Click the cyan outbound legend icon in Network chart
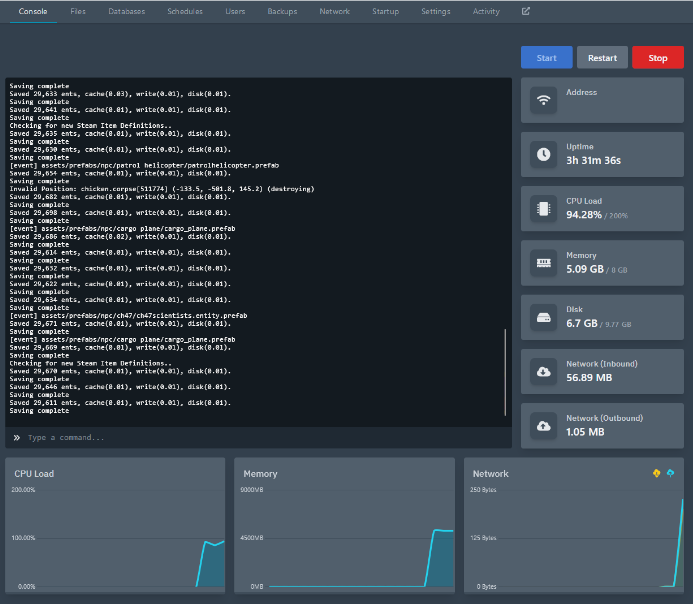Screen dimensions: 693x604 (670, 473)
